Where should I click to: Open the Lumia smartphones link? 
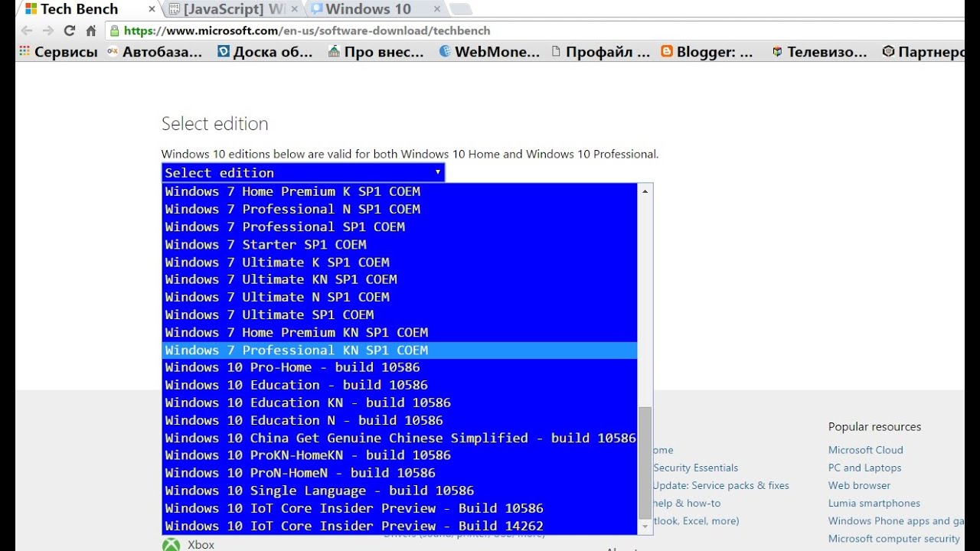[874, 503]
